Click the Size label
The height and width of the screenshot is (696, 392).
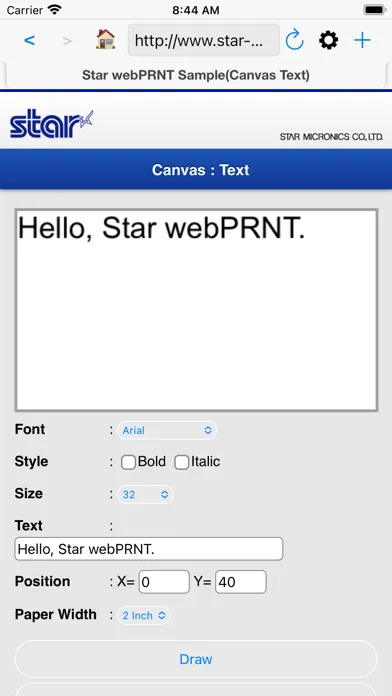28,494
